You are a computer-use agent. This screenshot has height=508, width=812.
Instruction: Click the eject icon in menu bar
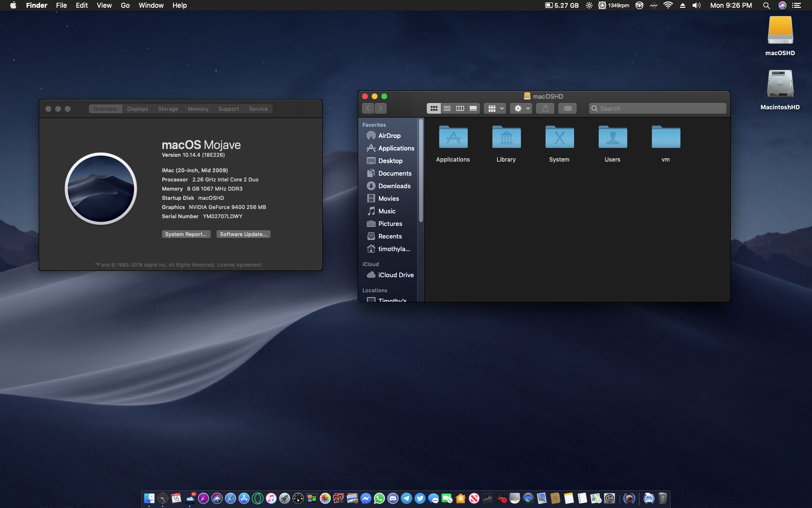[x=682, y=5]
